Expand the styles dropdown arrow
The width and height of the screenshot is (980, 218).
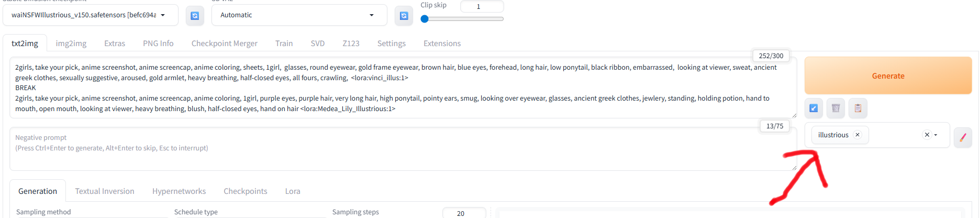point(936,135)
